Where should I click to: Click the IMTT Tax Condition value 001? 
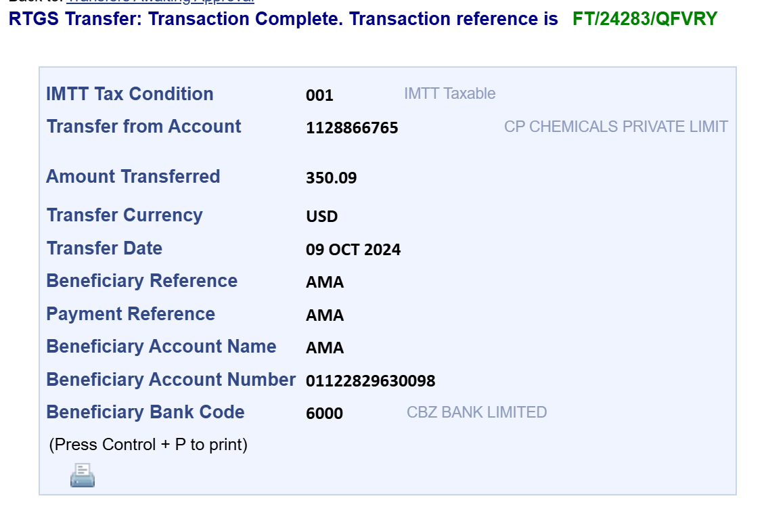click(319, 95)
